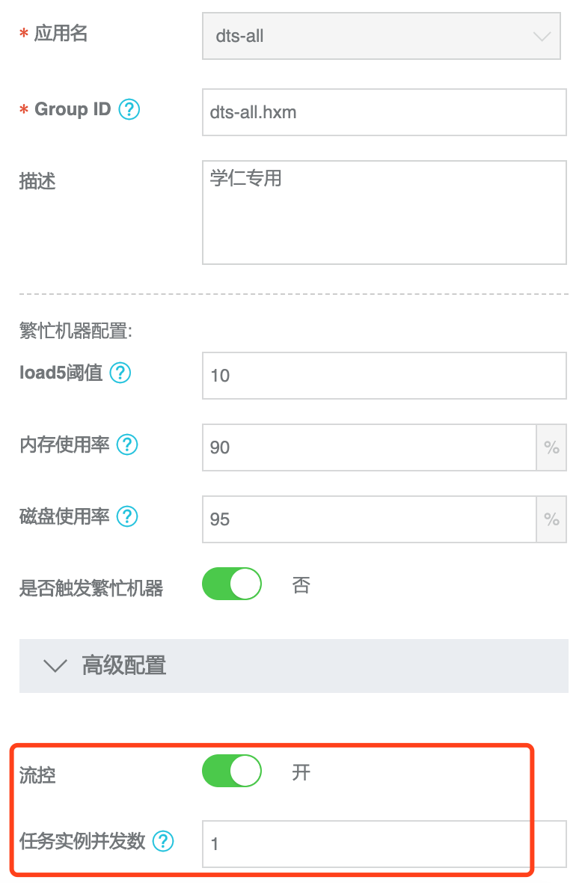Open the 应用名 dropdown showing dts-all
Viewport: 588px width, 883px height.
[367, 36]
